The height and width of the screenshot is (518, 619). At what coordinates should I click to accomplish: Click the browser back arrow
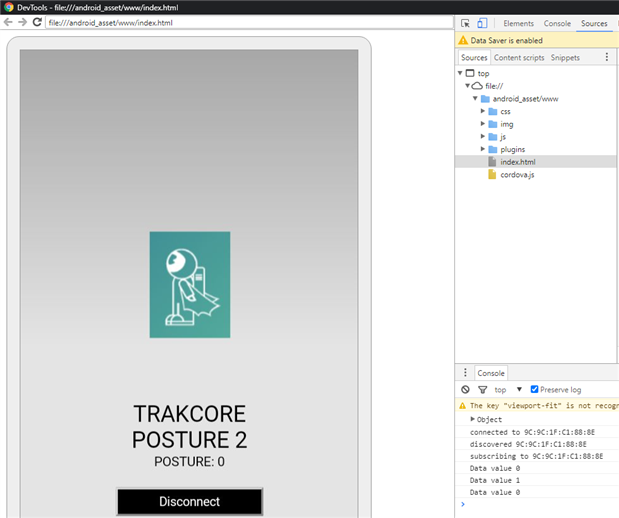(9, 22)
